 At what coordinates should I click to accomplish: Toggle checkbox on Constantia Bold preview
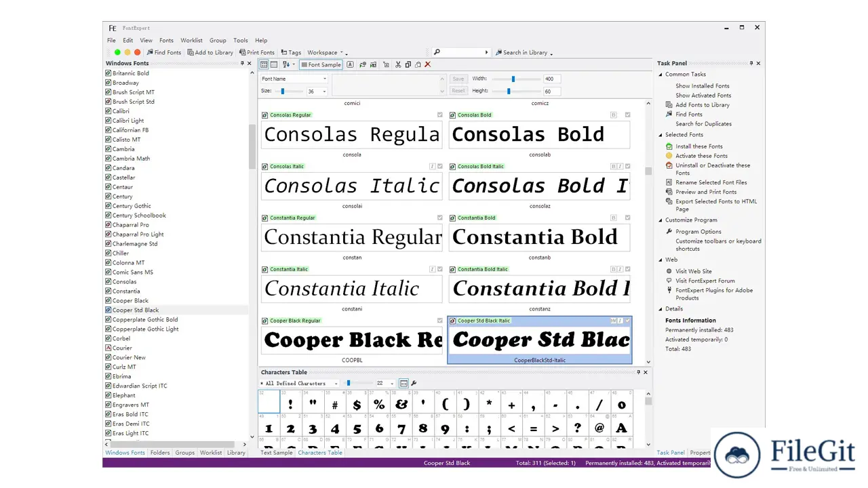[627, 218]
